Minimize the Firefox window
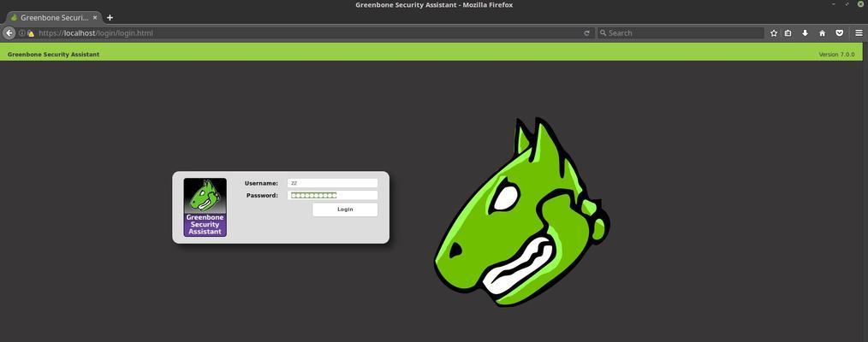The image size is (868, 342). pyautogui.click(x=834, y=5)
